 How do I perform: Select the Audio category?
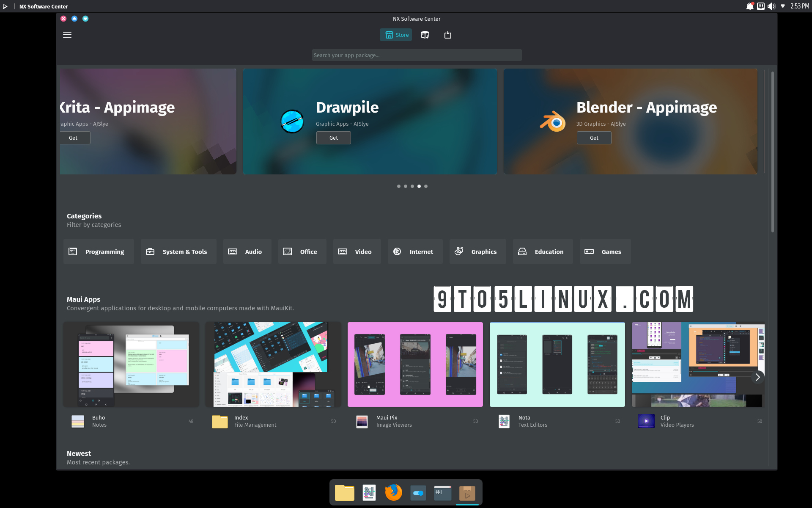(247, 251)
